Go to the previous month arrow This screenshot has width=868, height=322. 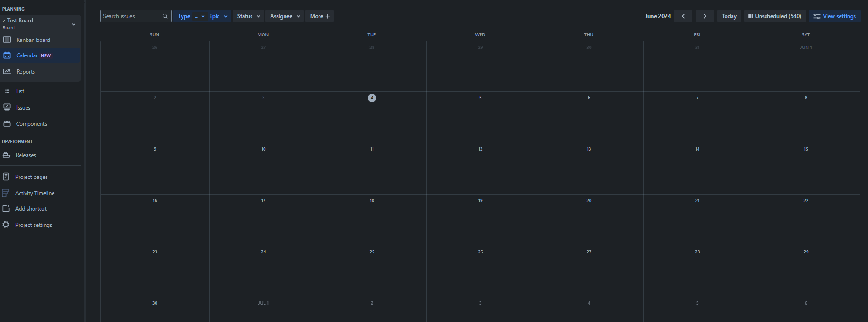(683, 16)
